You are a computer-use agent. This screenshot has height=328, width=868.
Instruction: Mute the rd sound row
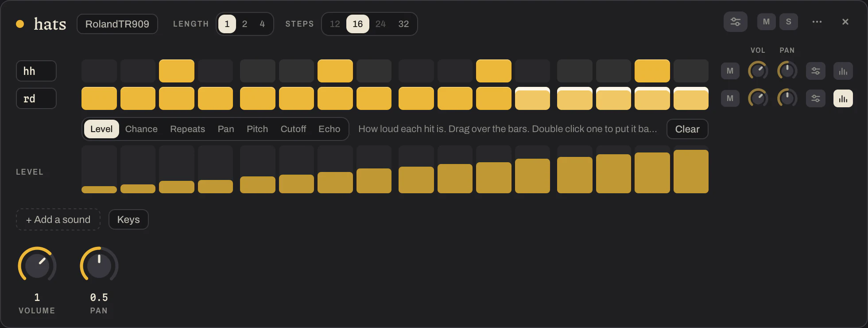(x=730, y=98)
